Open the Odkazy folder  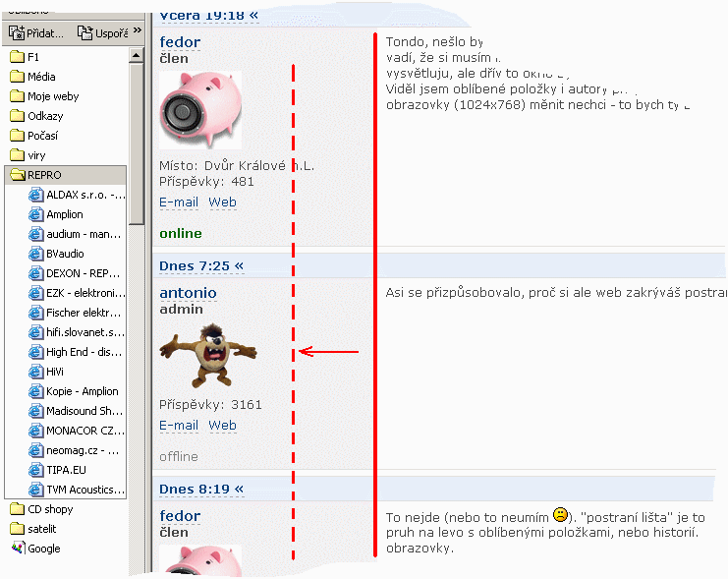(x=36, y=116)
